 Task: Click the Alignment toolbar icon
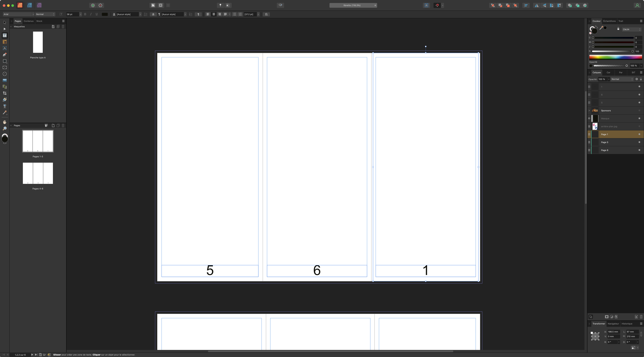click(526, 5)
